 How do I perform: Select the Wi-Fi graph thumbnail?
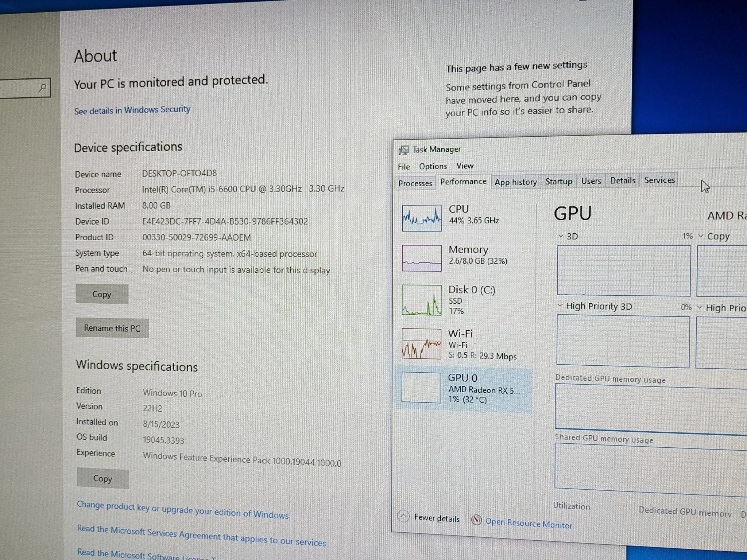pos(421,344)
